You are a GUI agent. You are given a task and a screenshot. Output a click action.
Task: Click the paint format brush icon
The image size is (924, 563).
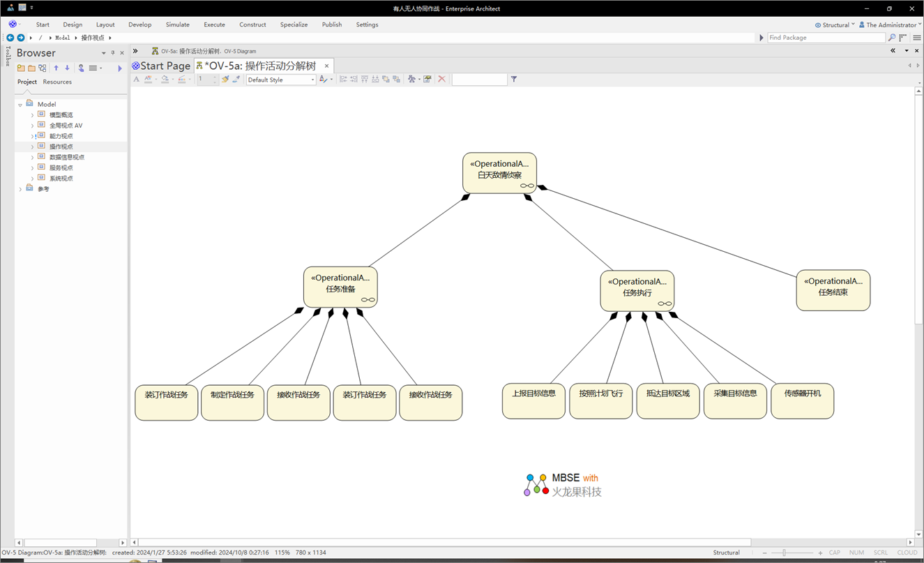[x=225, y=80]
